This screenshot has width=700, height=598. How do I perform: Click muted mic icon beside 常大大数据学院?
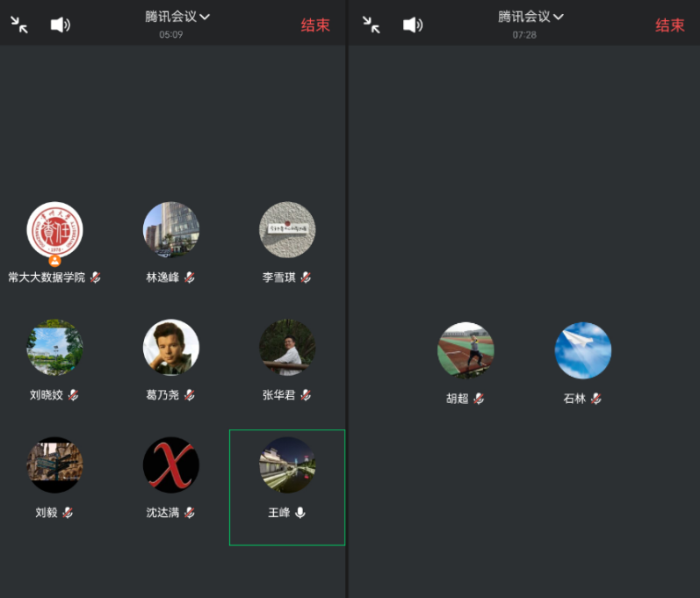95,277
